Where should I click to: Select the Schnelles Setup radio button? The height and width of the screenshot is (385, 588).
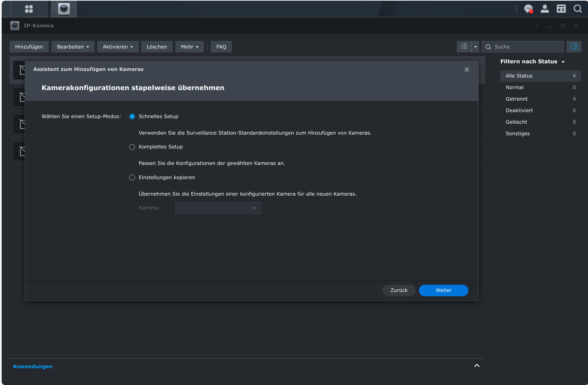132,116
